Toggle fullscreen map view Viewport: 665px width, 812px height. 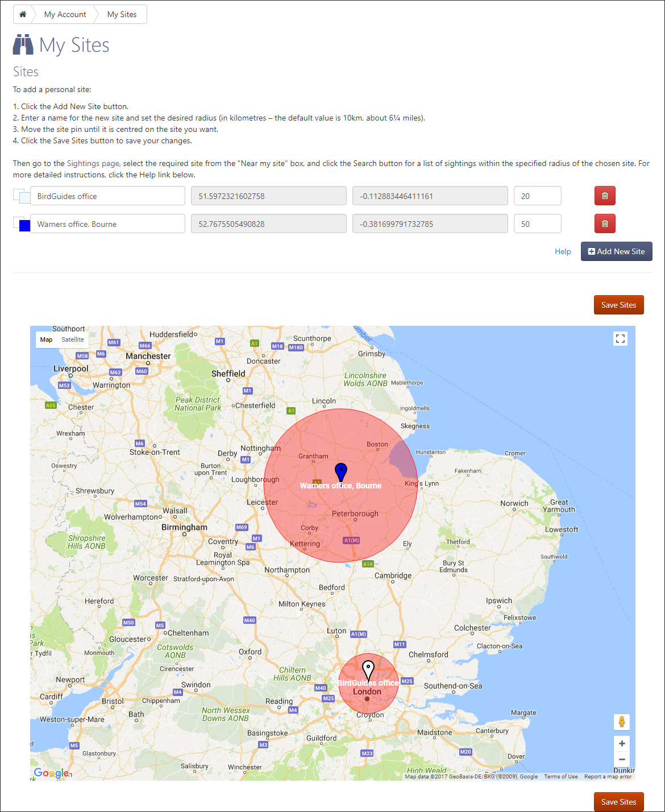pyautogui.click(x=621, y=339)
